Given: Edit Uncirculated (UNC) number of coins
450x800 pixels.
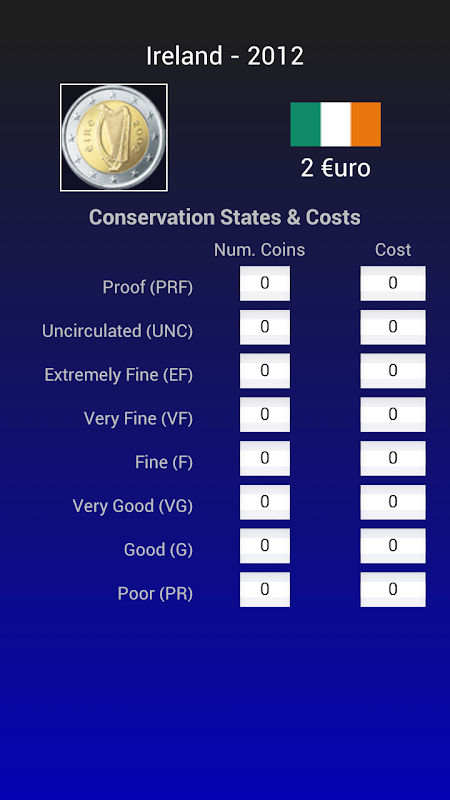Looking at the screenshot, I should [265, 327].
